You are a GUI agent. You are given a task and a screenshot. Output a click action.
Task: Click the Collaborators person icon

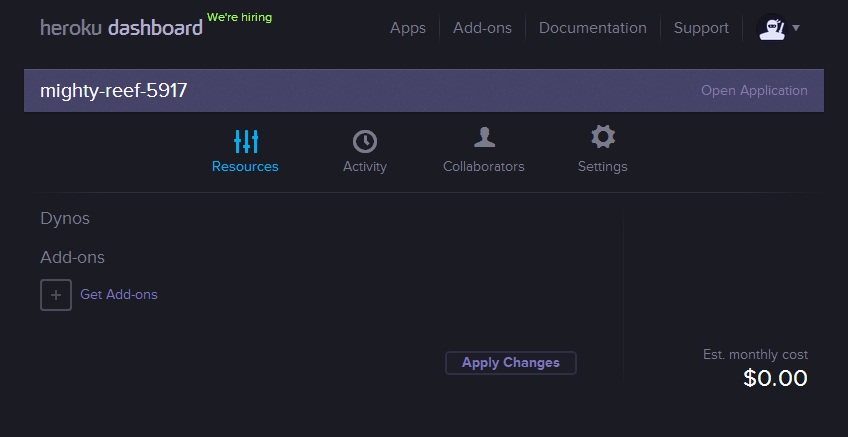pyautogui.click(x=484, y=137)
